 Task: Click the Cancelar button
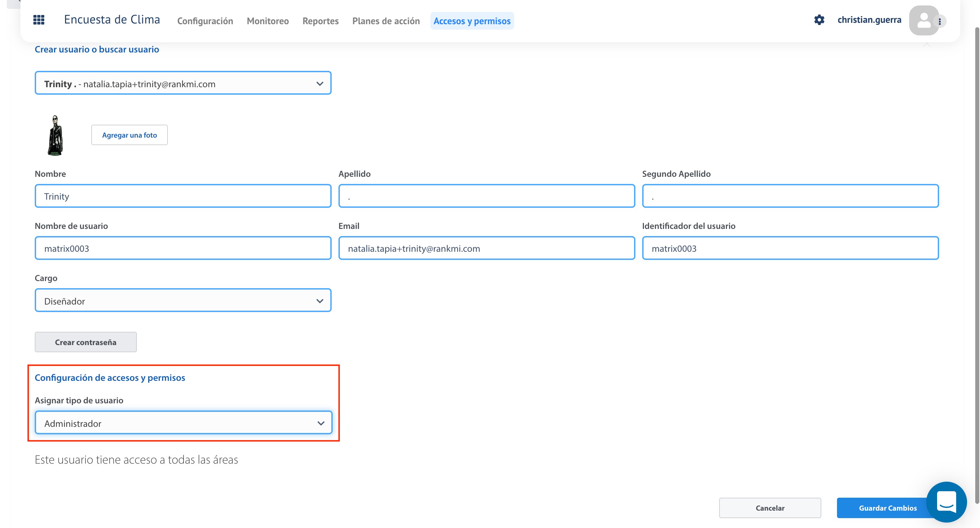click(x=770, y=508)
